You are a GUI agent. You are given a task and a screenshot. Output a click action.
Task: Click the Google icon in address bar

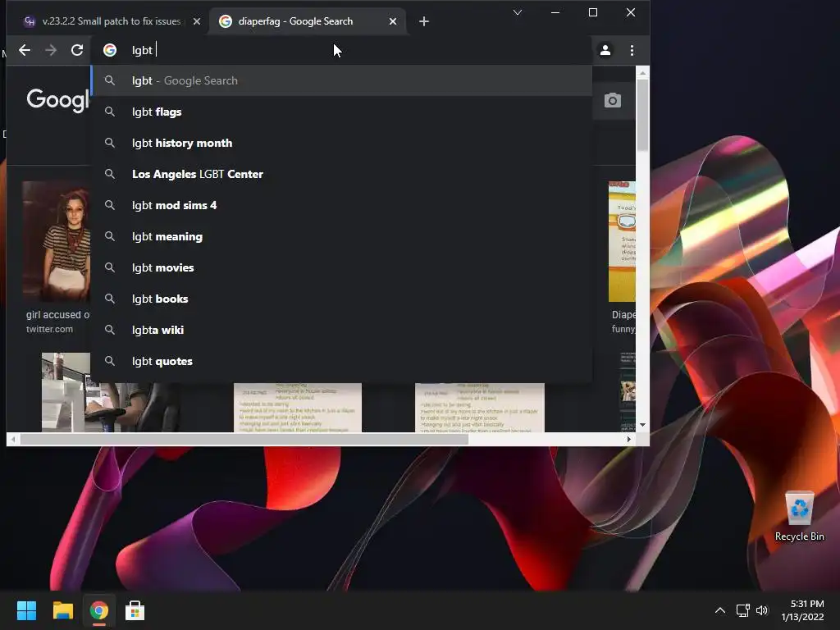click(x=110, y=50)
